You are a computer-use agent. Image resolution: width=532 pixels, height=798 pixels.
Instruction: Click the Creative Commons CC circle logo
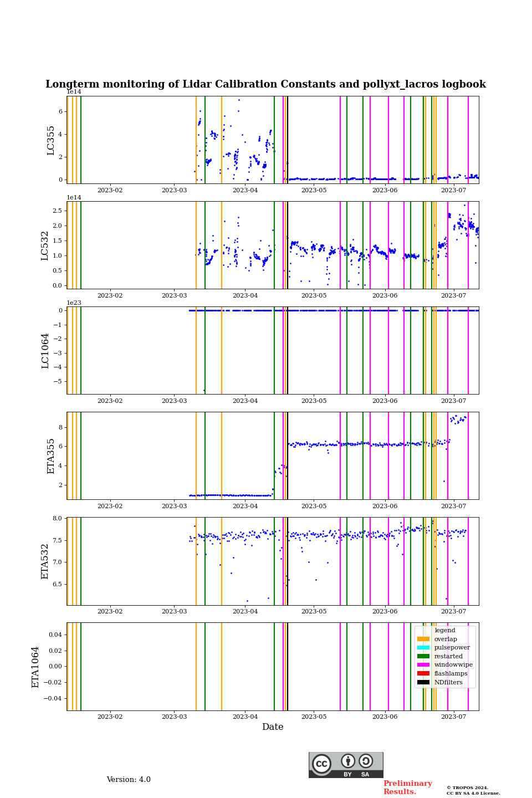click(321, 764)
